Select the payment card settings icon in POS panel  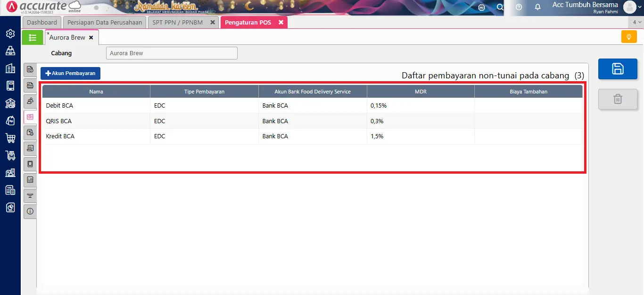tap(30, 117)
